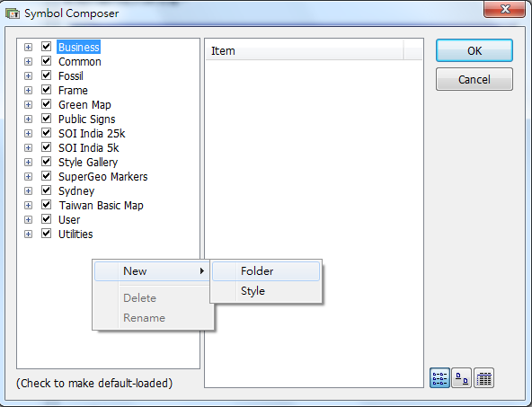532x407 pixels.
Task: Toggle the Green Map checkbox
Action: pos(46,104)
